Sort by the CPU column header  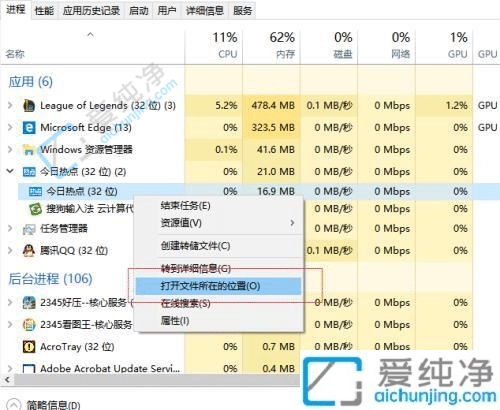(214, 46)
